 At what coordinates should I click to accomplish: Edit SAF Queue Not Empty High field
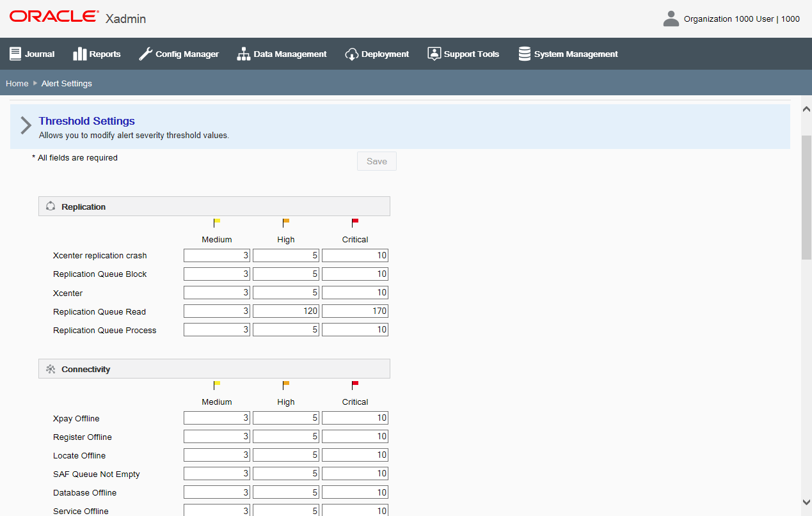point(286,474)
